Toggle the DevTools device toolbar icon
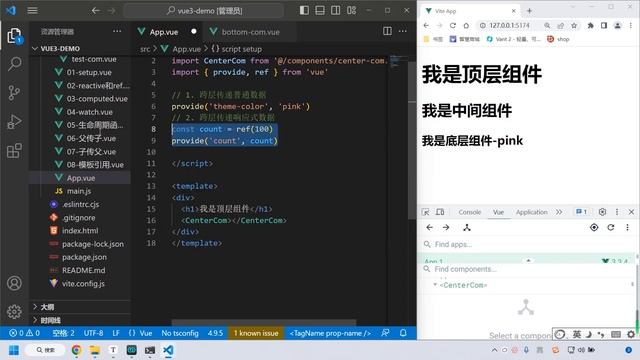Viewport: 640px width, 360px height. tap(440, 212)
